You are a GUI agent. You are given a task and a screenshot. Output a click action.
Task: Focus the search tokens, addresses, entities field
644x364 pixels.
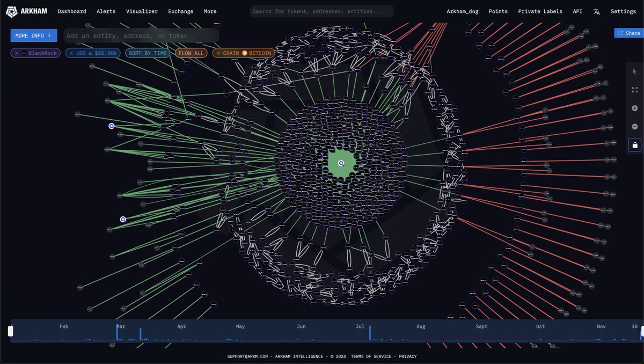321,11
